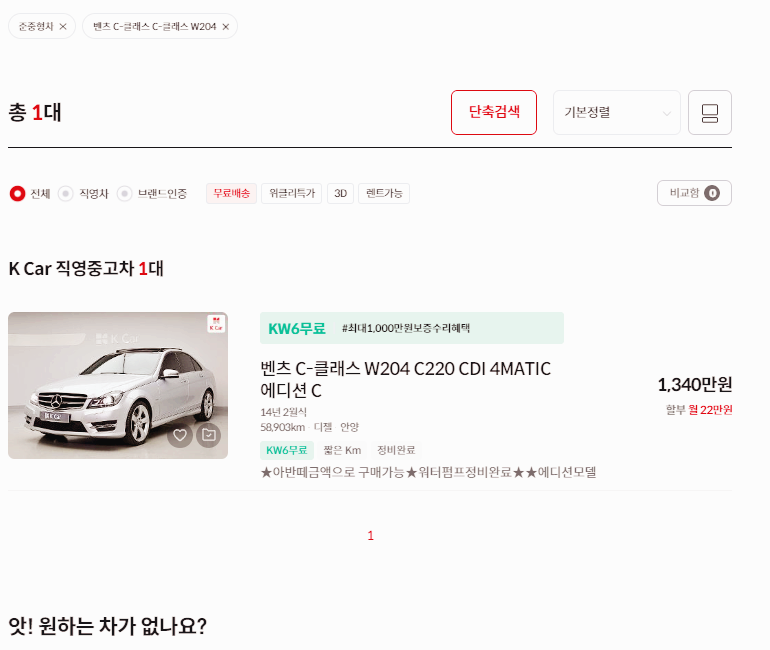
Task: Click the K Car badge on the photo
Action: (x=216, y=324)
